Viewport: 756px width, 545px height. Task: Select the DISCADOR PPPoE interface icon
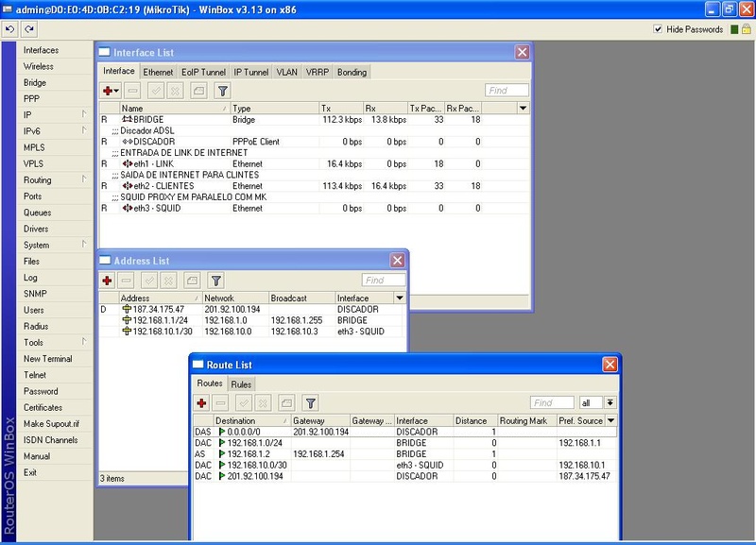pyautogui.click(x=128, y=141)
